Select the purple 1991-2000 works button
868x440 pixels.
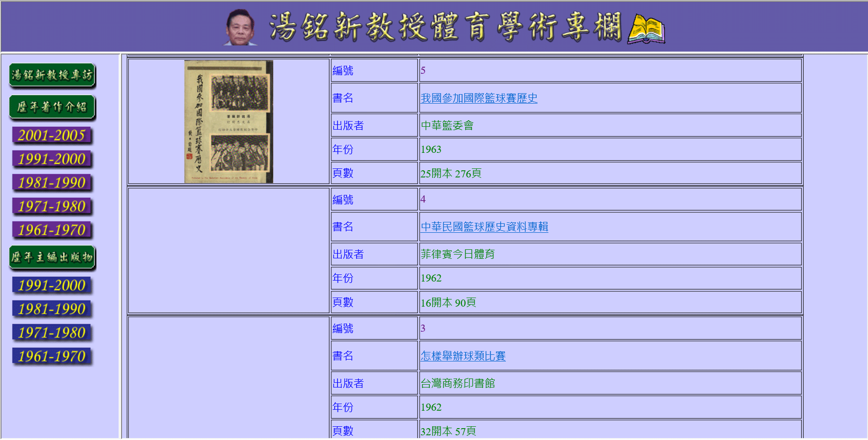point(52,159)
